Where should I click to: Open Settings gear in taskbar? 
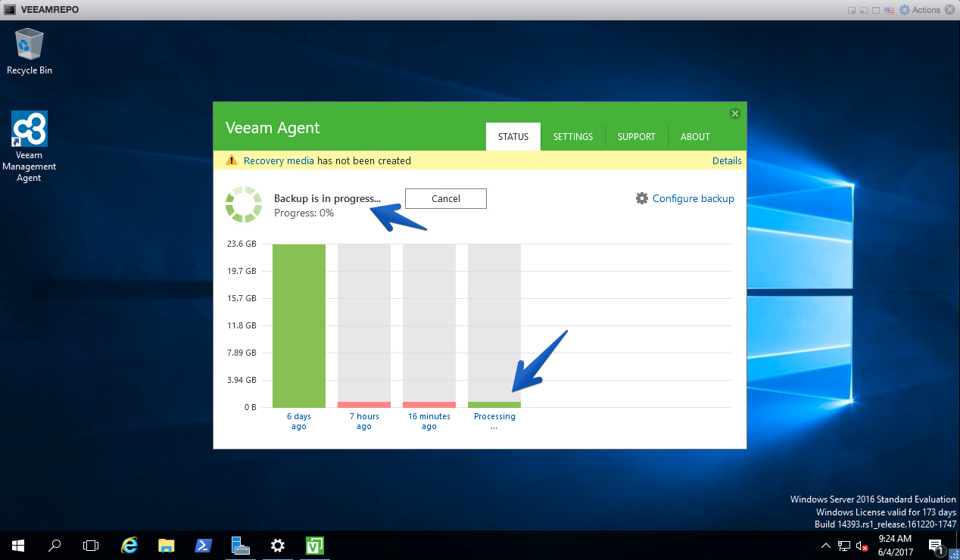click(x=278, y=545)
